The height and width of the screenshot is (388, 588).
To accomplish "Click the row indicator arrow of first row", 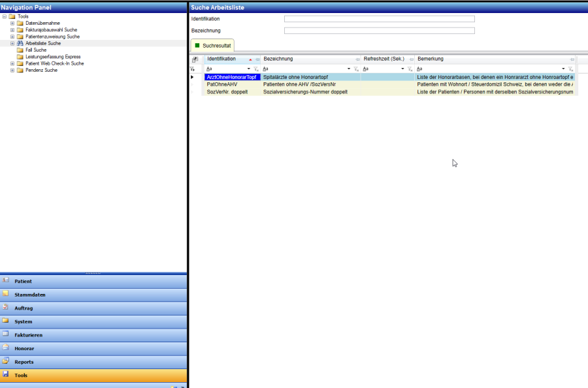I will 192,77.
